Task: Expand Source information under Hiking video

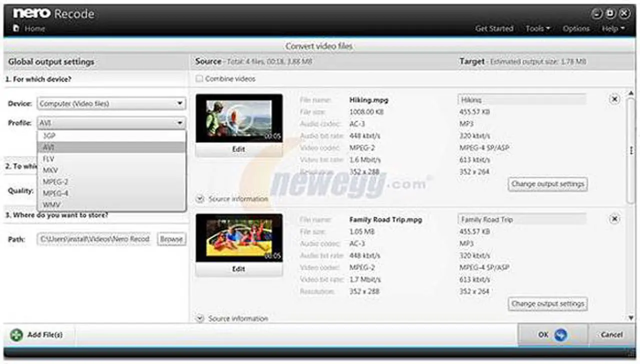Action: point(232,199)
